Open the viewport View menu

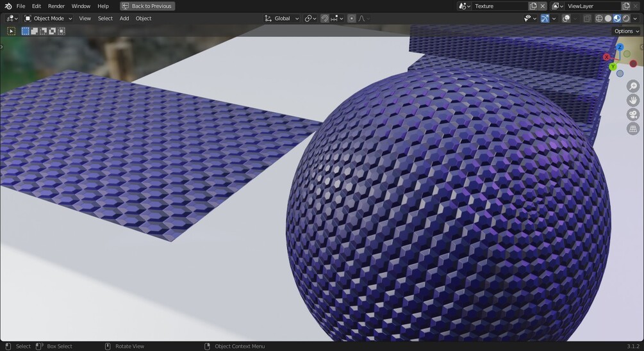[x=85, y=19]
